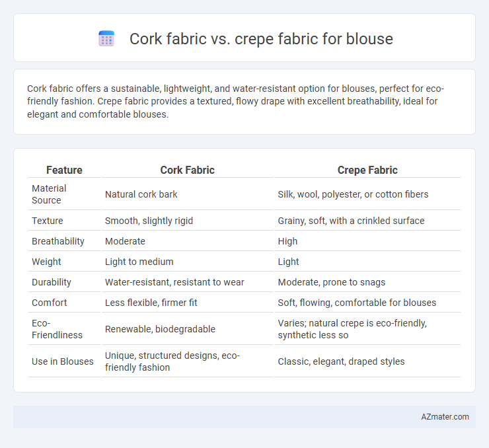Click the 'Use in Blouses' row label
489x448 pixels.
[x=63, y=361]
